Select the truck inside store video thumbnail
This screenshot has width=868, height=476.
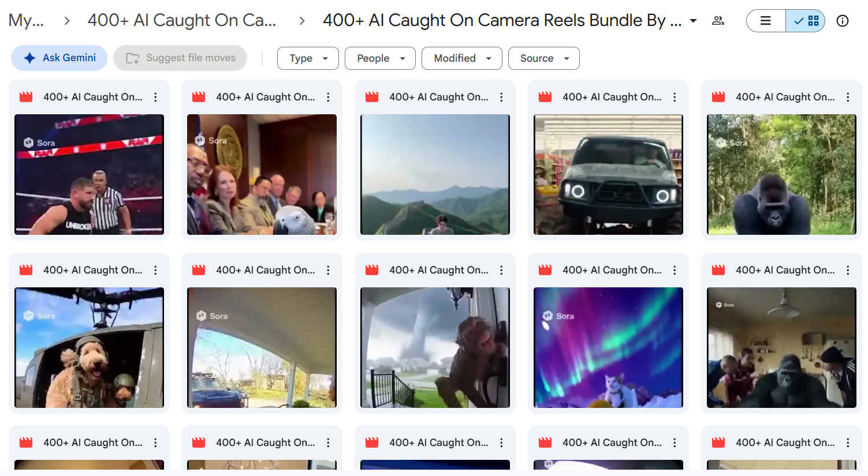pos(608,174)
